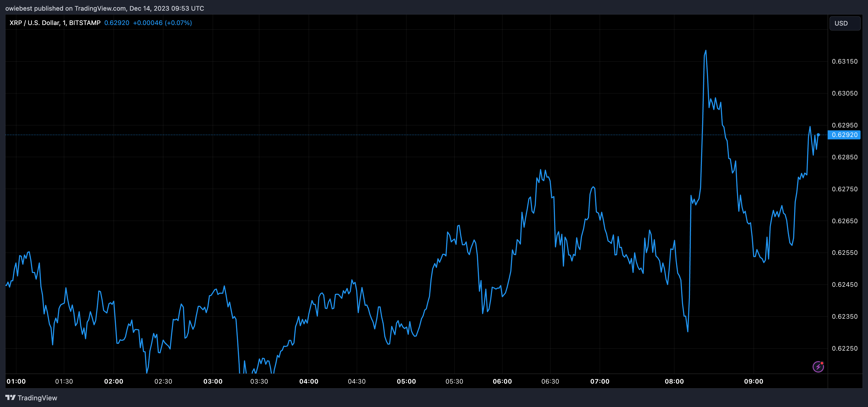Open the USD currency selector
868x407 pixels.
[x=845, y=23]
